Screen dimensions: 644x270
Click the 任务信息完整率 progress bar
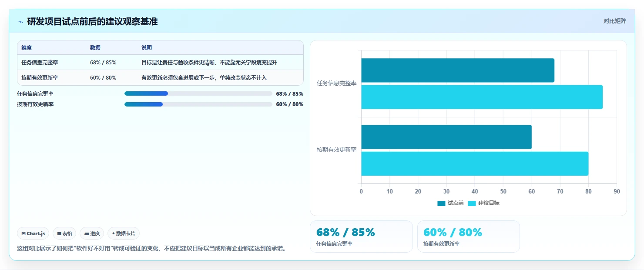pos(198,93)
